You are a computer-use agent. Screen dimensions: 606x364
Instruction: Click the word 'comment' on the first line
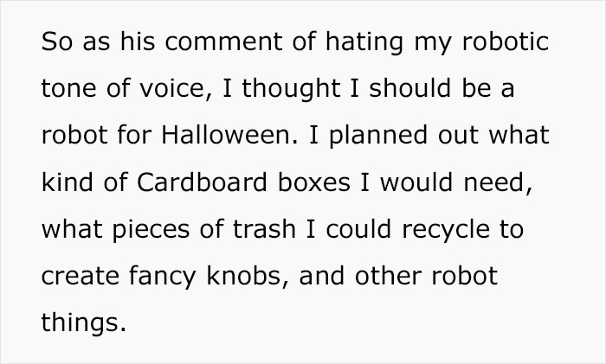tap(223, 41)
